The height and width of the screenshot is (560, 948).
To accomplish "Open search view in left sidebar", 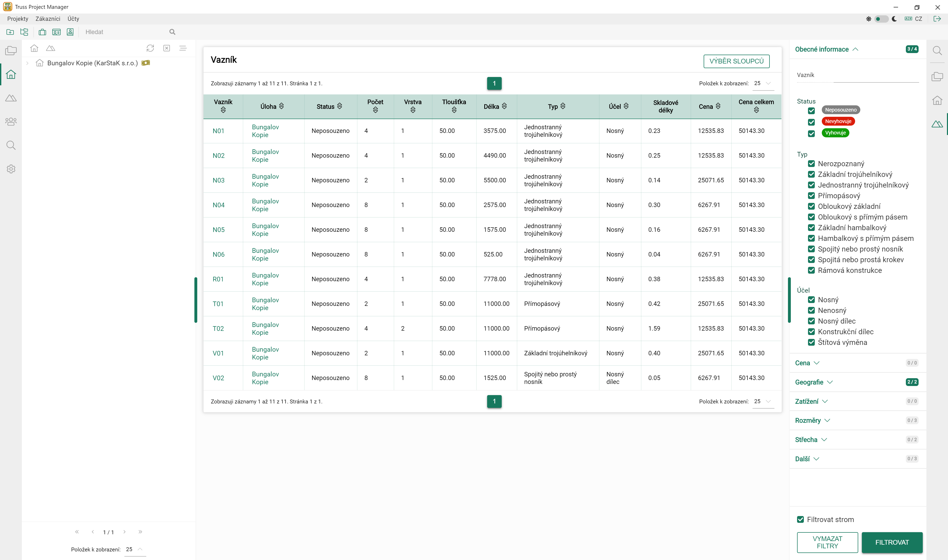I will [11, 145].
